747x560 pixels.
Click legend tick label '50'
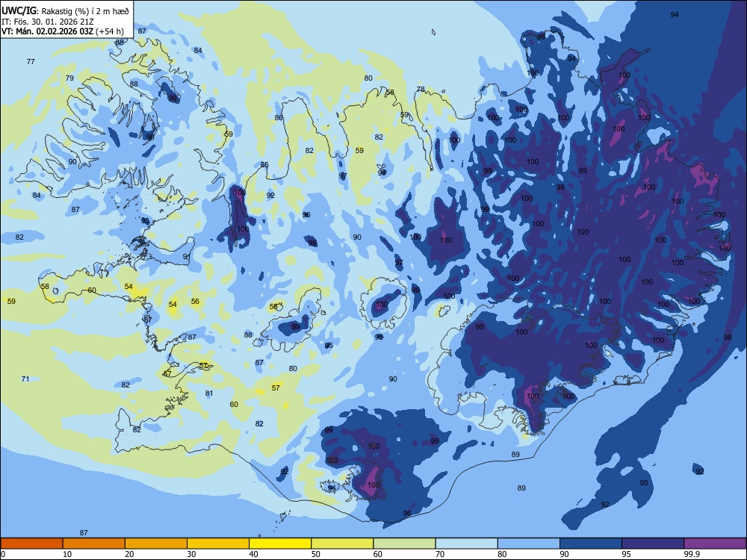tap(316, 554)
